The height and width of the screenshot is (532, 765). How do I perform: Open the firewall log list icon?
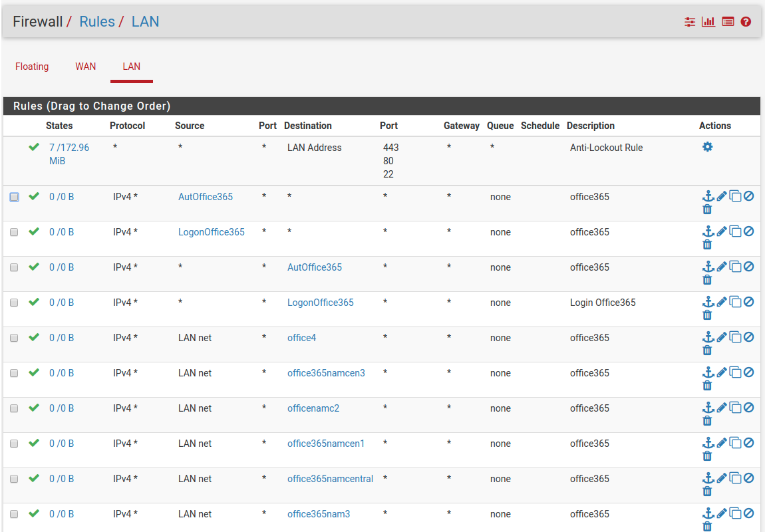click(728, 21)
